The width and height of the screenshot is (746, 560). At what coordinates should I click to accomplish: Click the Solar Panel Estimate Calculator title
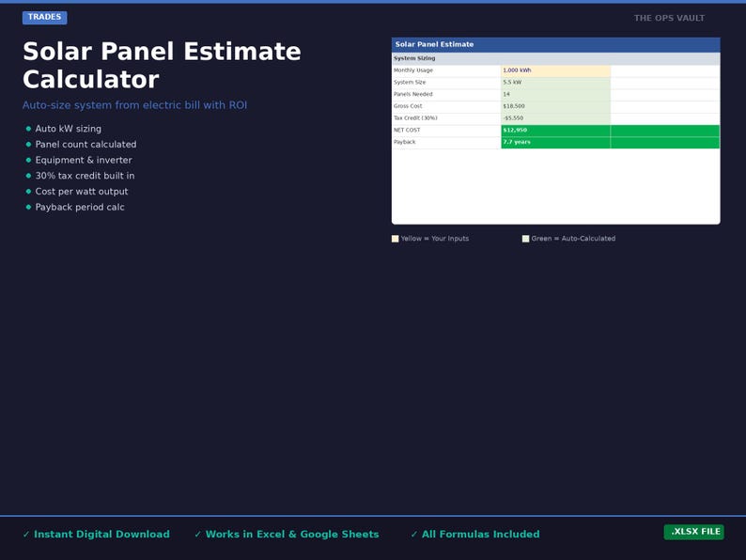click(x=162, y=65)
